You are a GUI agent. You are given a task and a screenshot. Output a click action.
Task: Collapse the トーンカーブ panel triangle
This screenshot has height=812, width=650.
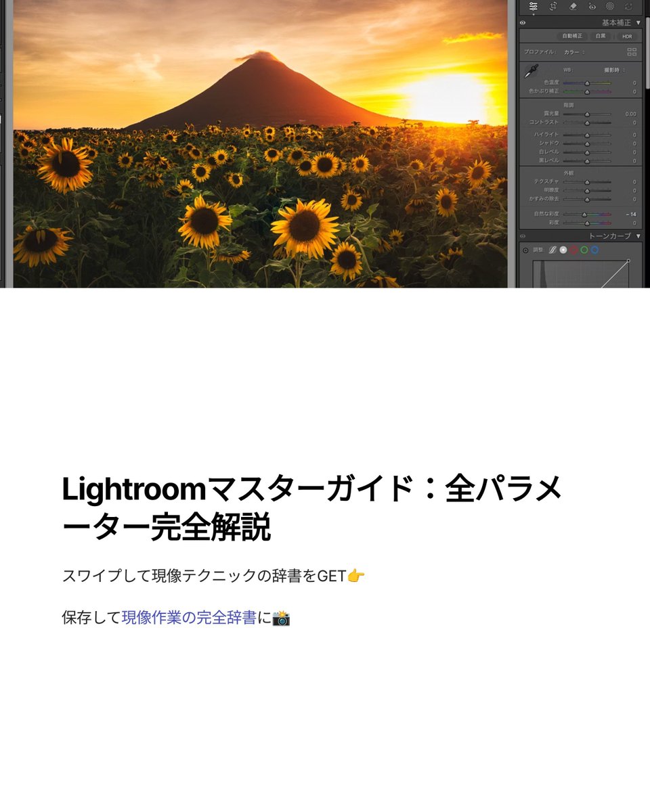pos(638,236)
